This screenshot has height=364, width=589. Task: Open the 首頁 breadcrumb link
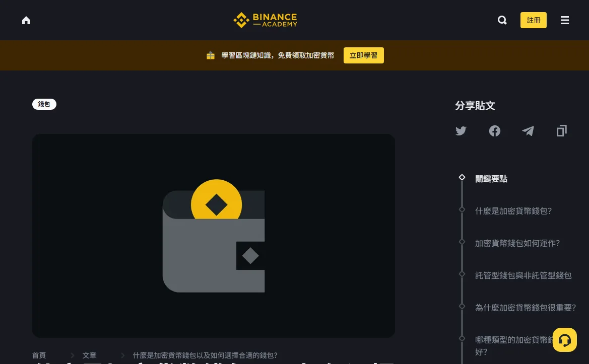tap(39, 355)
